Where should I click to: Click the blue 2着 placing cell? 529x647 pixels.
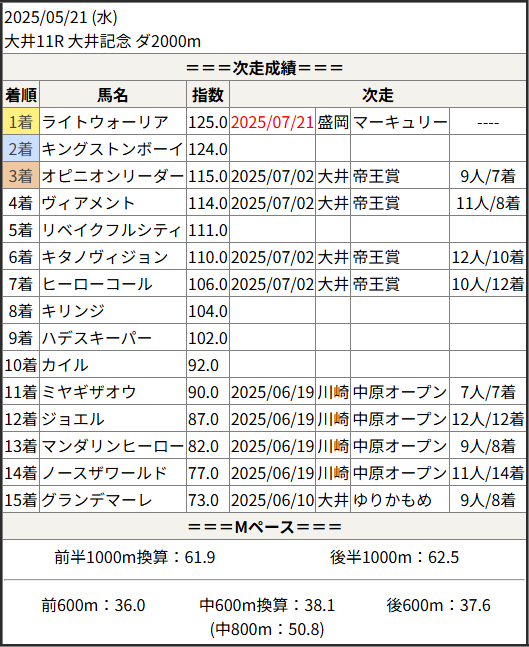[x=21, y=149]
